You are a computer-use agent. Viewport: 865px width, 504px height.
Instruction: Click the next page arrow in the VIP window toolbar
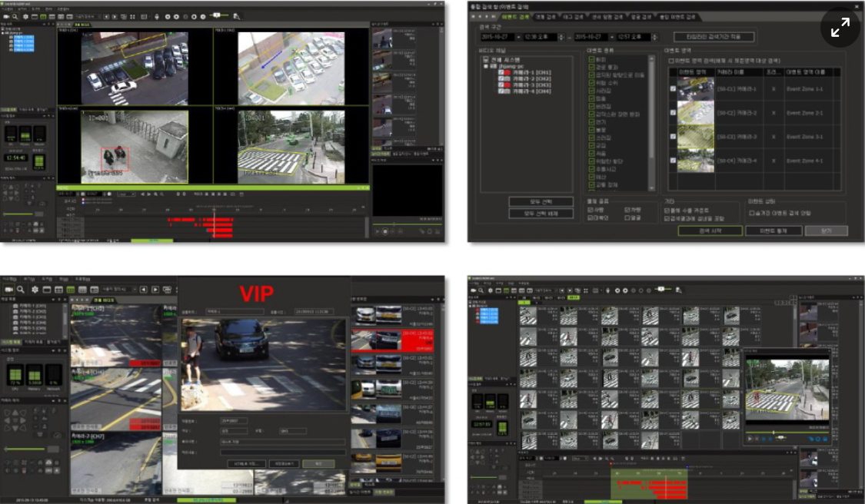click(x=155, y=289)
